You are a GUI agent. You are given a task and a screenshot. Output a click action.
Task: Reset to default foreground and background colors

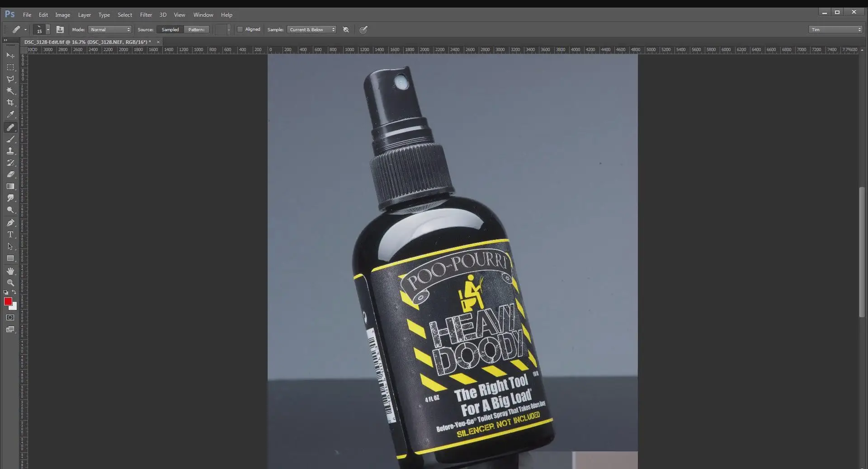point(6,292)
